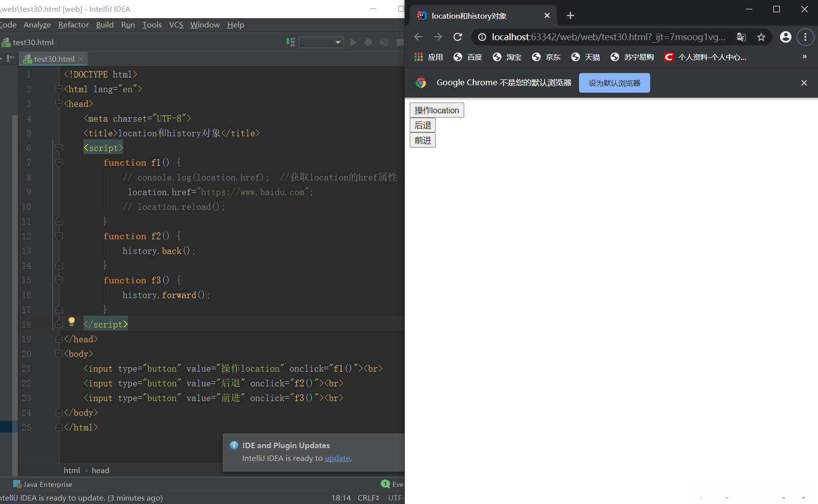Image resolution: width=818 pixels, height=504 pixels.
Task: Dismiss the default browser infobar
Action: pos(804,83)
